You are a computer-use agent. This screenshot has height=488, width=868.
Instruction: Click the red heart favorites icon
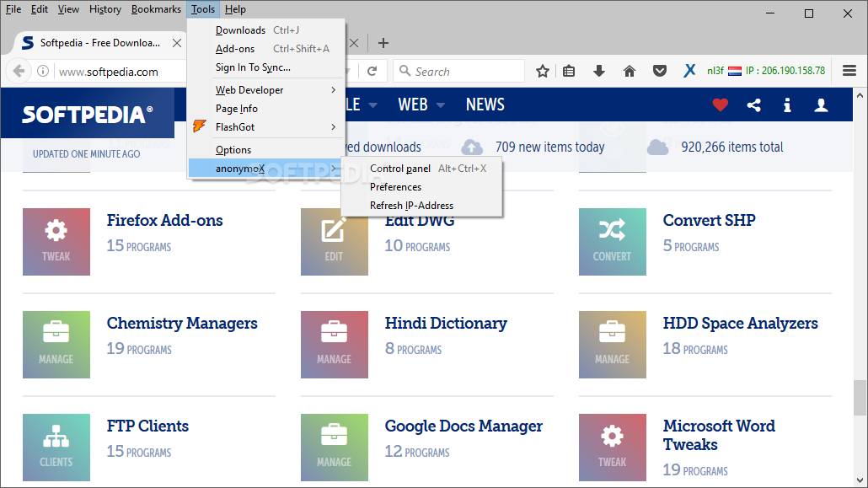[x=721, y=105]
